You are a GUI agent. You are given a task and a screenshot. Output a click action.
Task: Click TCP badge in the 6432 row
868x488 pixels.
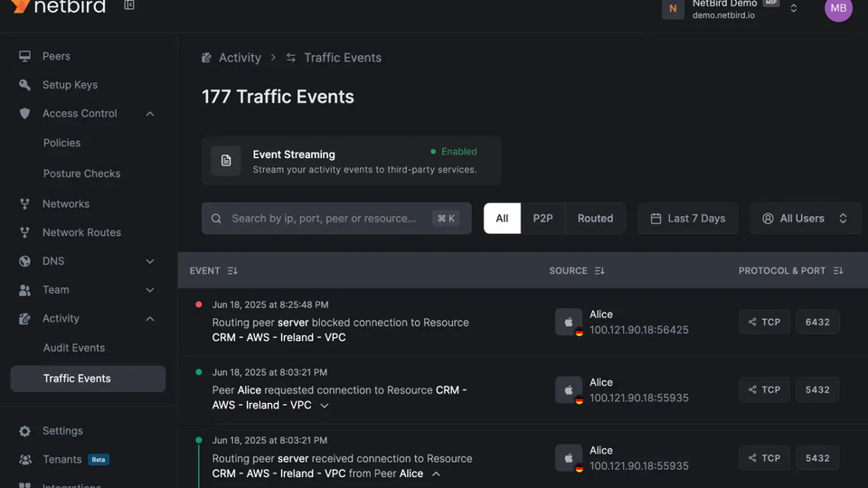765,322
